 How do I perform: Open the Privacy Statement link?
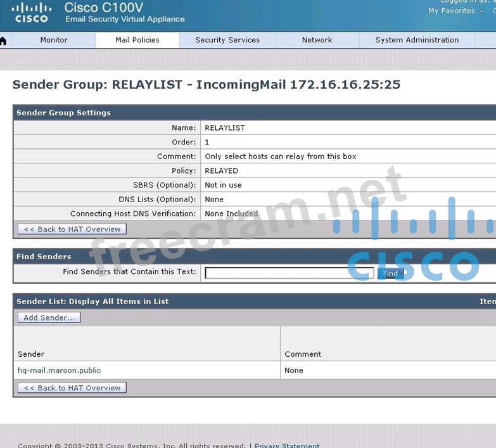pyautogui.click(x=287, y=445)
